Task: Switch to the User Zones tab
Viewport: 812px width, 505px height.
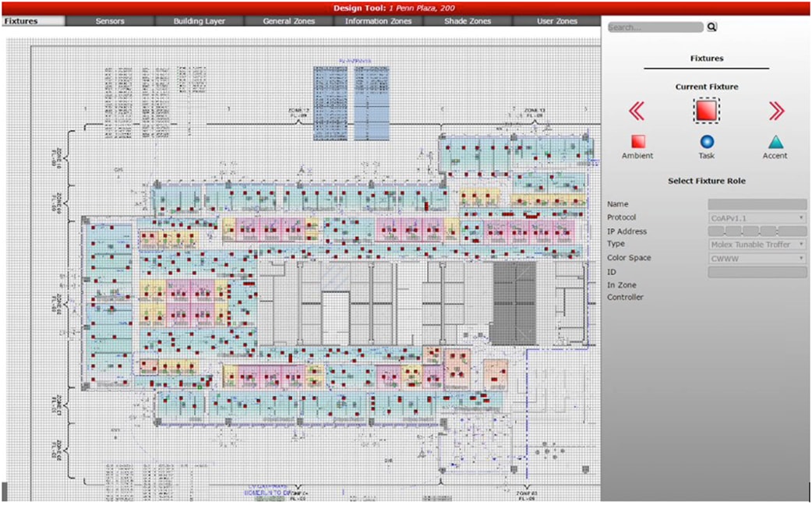Action: [557, 21]
